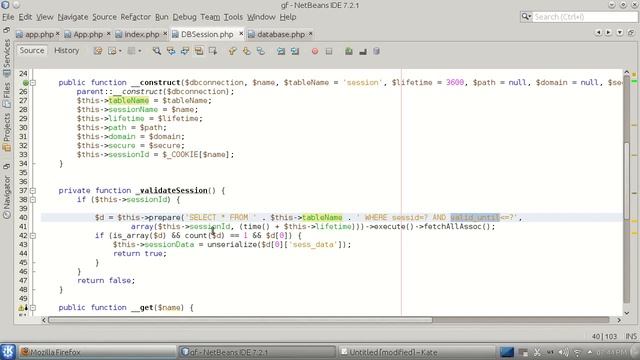The width and height of the screenshot is (640, 360).
Task: Close the database.php tab
Action: click(310, 33)
